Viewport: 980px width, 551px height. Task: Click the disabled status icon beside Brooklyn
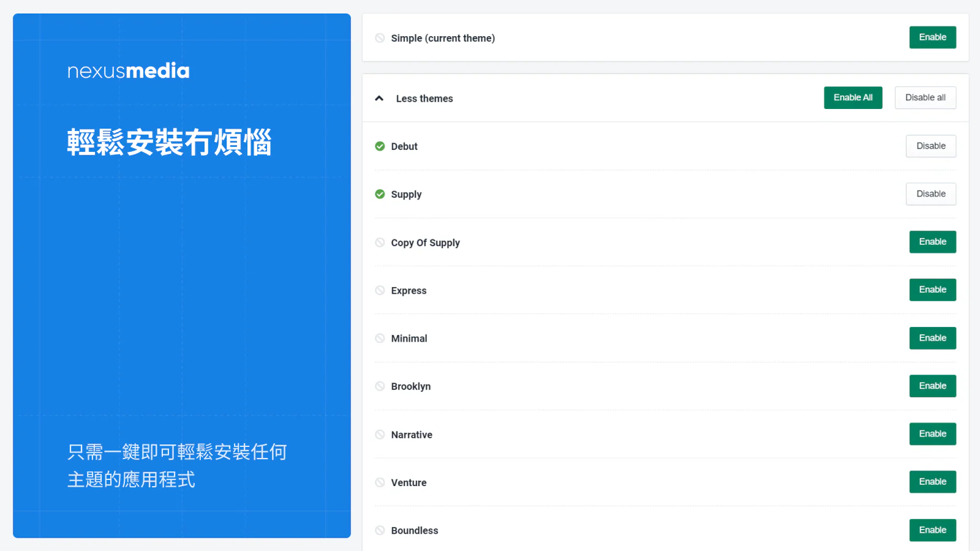(380, 386)
